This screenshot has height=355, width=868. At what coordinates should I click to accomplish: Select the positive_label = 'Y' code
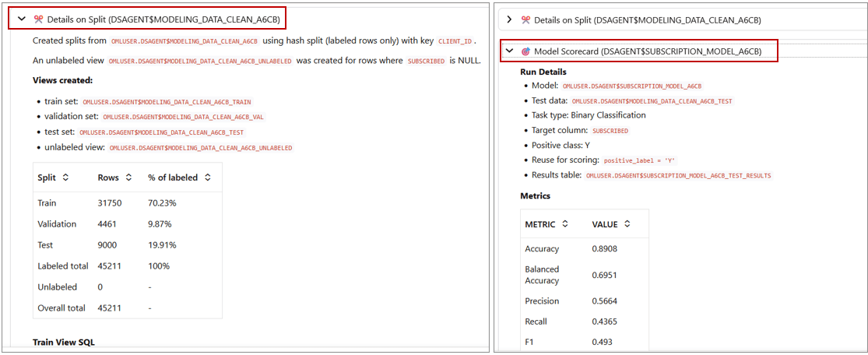click(640, 160)
